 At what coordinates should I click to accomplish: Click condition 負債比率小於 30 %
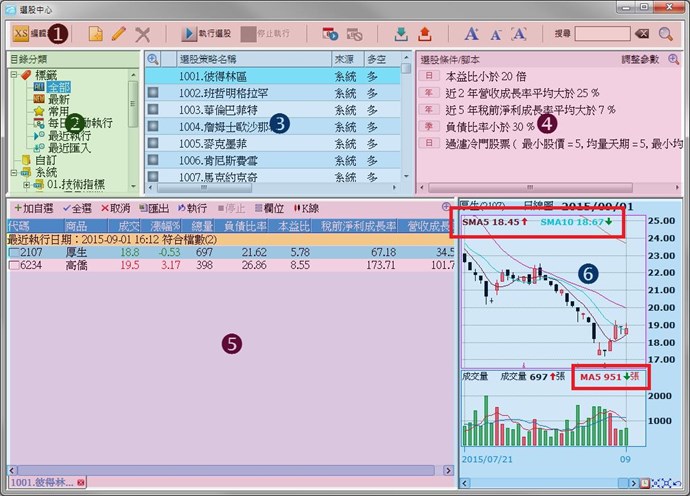pos(490,127)
